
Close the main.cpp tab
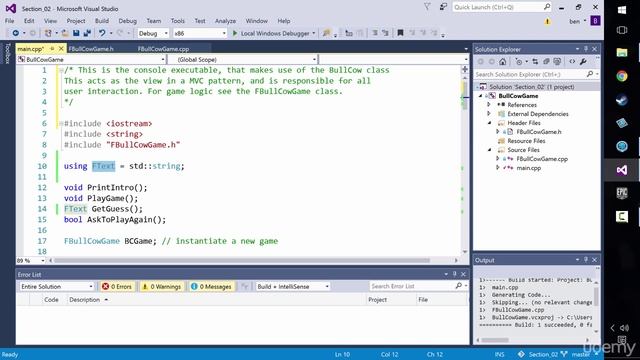61,49
